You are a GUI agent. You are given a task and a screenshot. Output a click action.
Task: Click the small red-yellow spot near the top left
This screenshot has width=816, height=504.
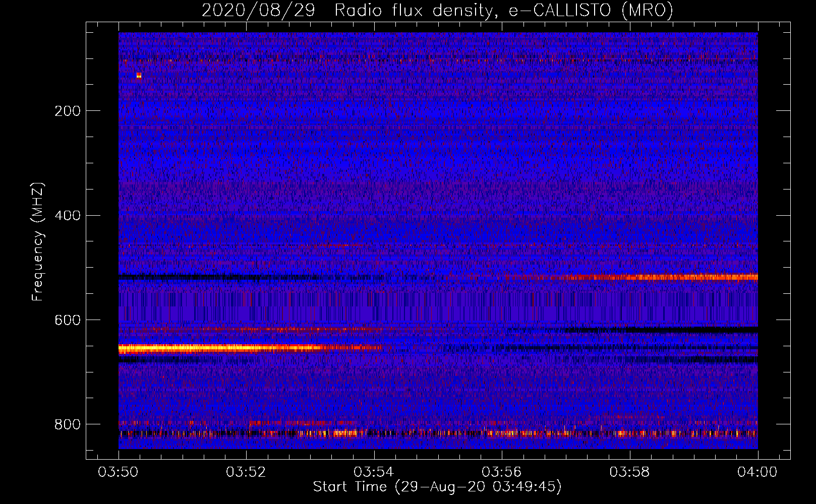(139, 75)
